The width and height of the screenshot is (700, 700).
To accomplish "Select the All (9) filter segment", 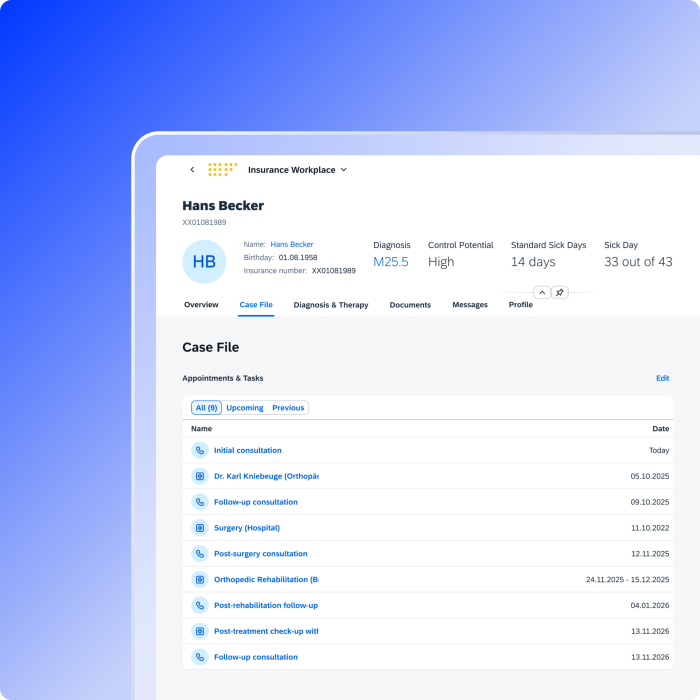I will 206,408.
